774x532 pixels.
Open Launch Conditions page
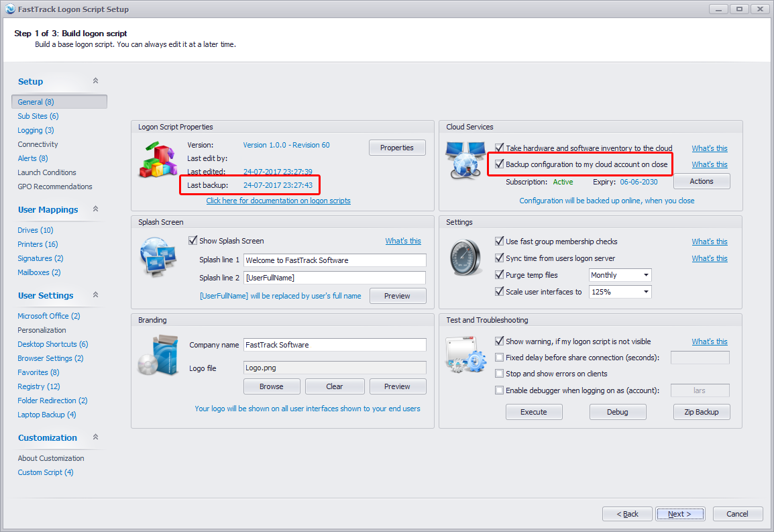tap(47, 172)
